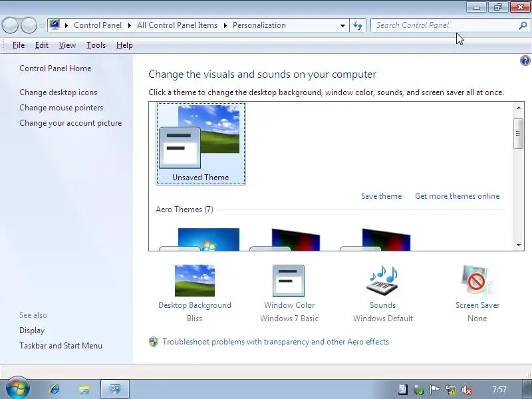Screen dimensions: 532x399
Task: Select the second Aero theme thumbnail
Action: [285, 239]
